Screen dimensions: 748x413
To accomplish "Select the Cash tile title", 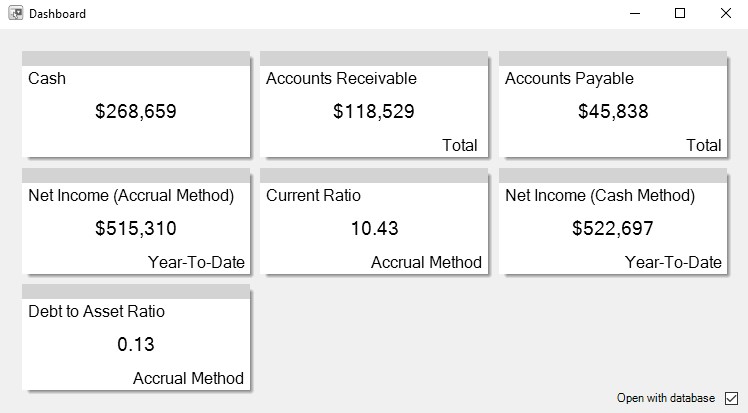I will pos(47,78).
